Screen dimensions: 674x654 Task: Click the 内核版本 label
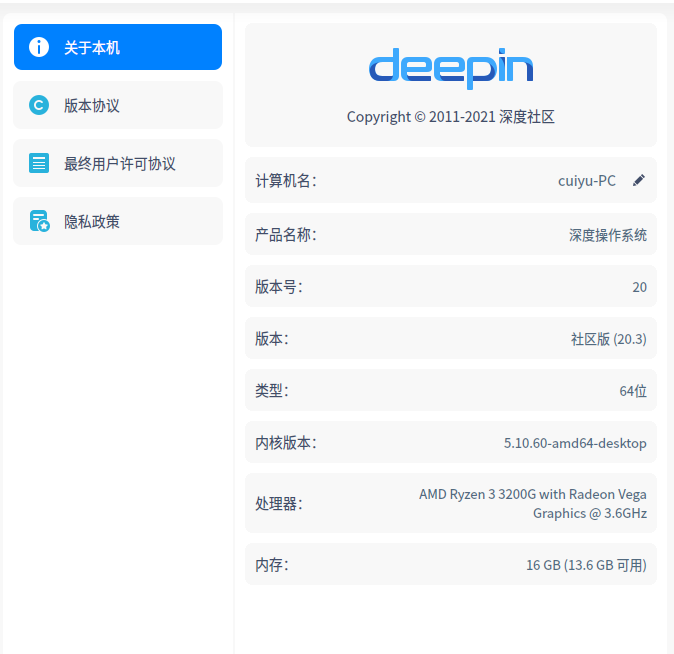pyautogui.click(x=286, y=443)
